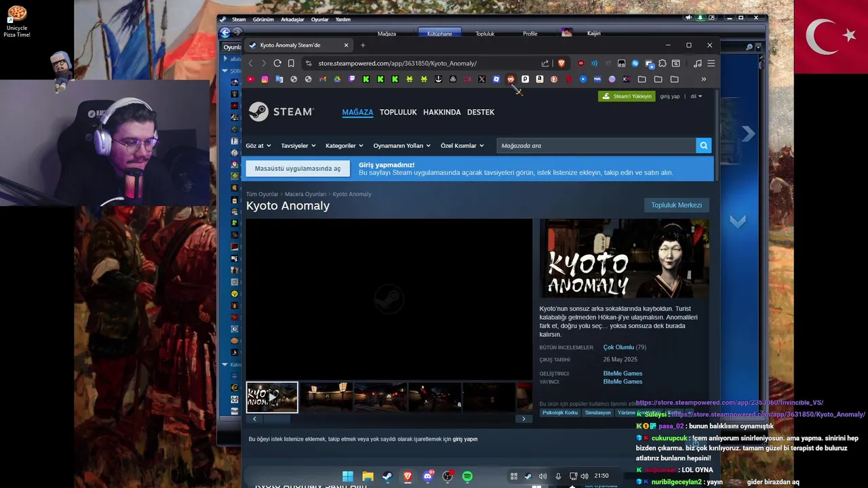Open the dil language dropdown
This screenshot has width=868, height=488.
[696, 96]
